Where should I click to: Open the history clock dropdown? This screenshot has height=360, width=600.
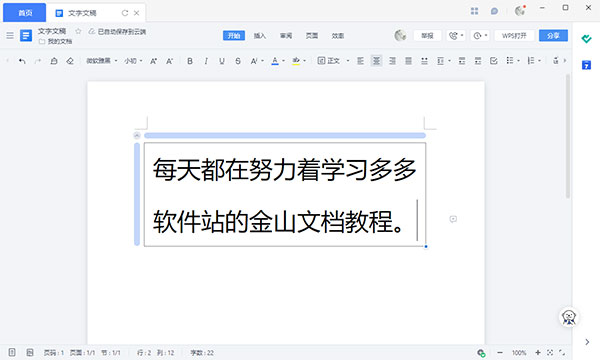(x=480, y=36)
